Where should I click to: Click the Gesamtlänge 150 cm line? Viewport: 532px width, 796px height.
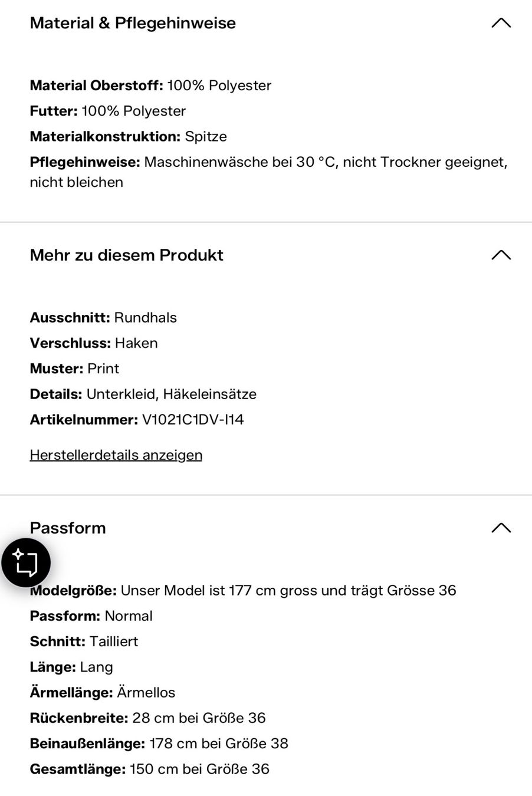coord(150,769)
